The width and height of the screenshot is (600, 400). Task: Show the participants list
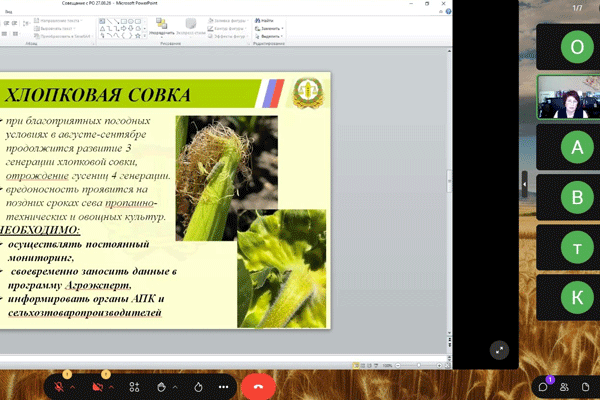[x=564, y=387]
